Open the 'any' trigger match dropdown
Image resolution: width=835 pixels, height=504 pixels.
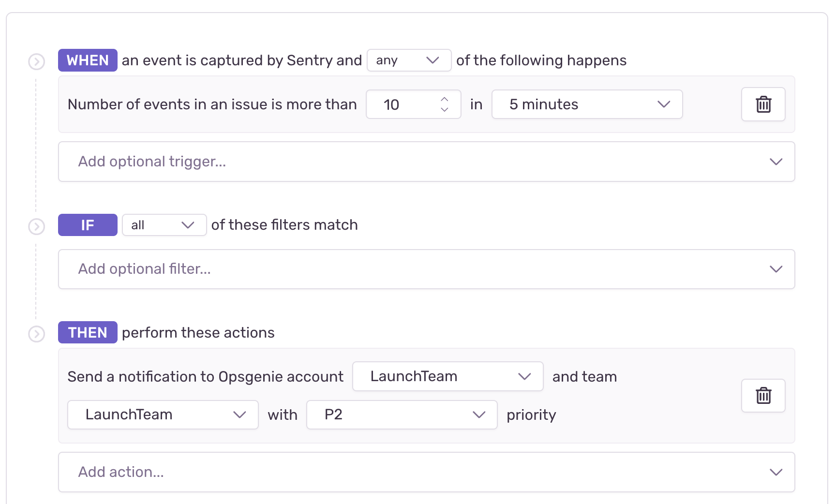tap(409, 60)
